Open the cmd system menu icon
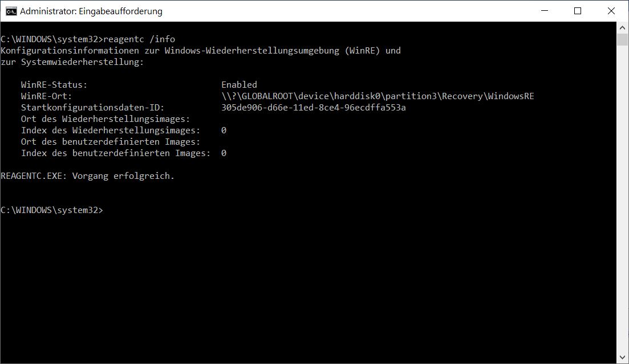Screen dimensions: 629x364 click(x=11, y=11)
